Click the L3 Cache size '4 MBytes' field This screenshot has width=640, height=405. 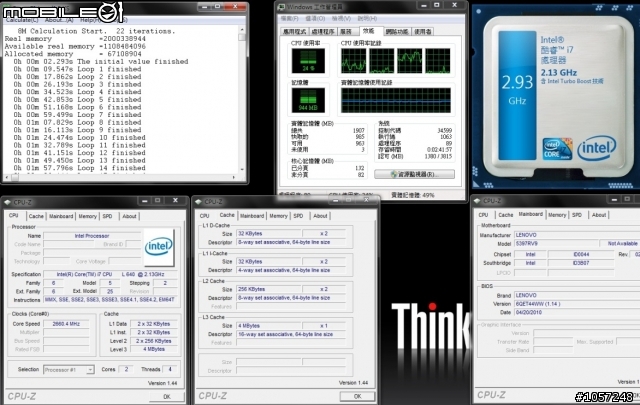[x=269, y=325]
